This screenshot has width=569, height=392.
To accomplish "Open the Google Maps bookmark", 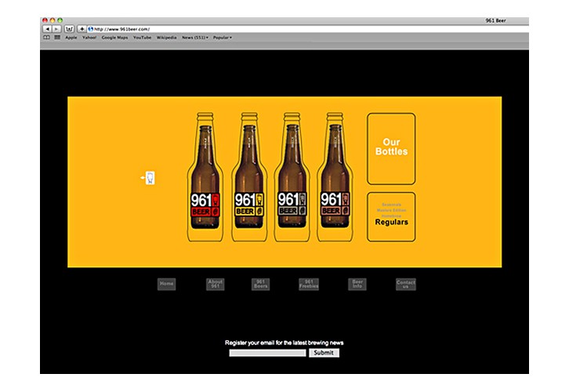I will pyautogui.click(x=114, y=38).
